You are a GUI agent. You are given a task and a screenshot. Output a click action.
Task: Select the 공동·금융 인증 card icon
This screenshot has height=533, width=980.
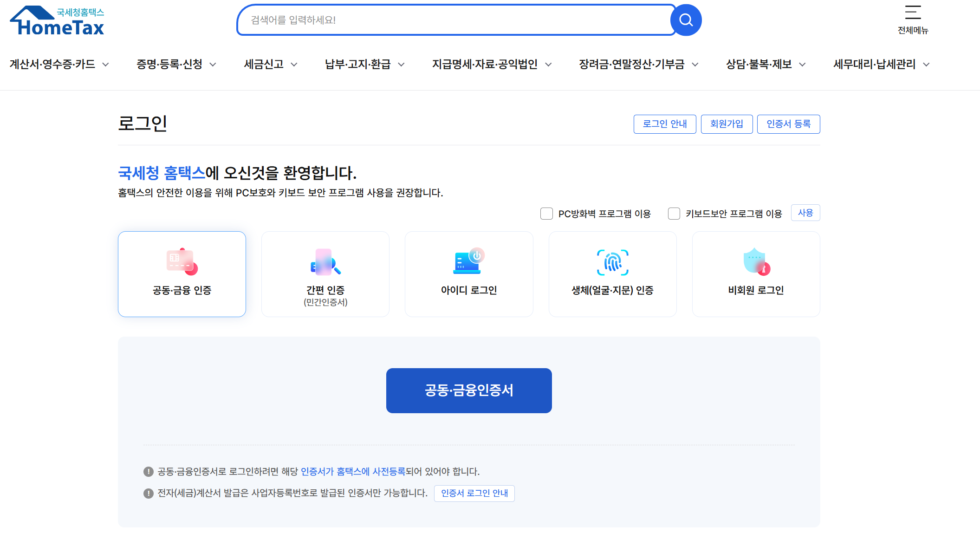pos(182,262)
